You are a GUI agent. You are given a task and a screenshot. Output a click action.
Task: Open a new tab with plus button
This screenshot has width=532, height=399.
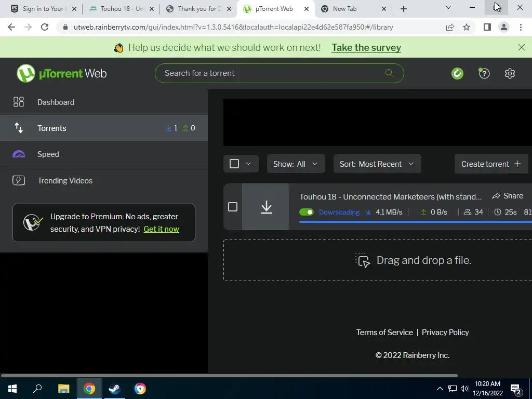tap(403, 9)
